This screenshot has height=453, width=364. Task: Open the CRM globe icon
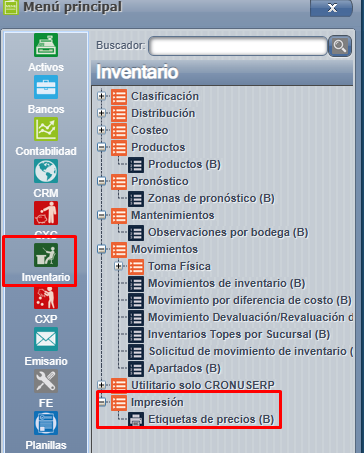46,171
